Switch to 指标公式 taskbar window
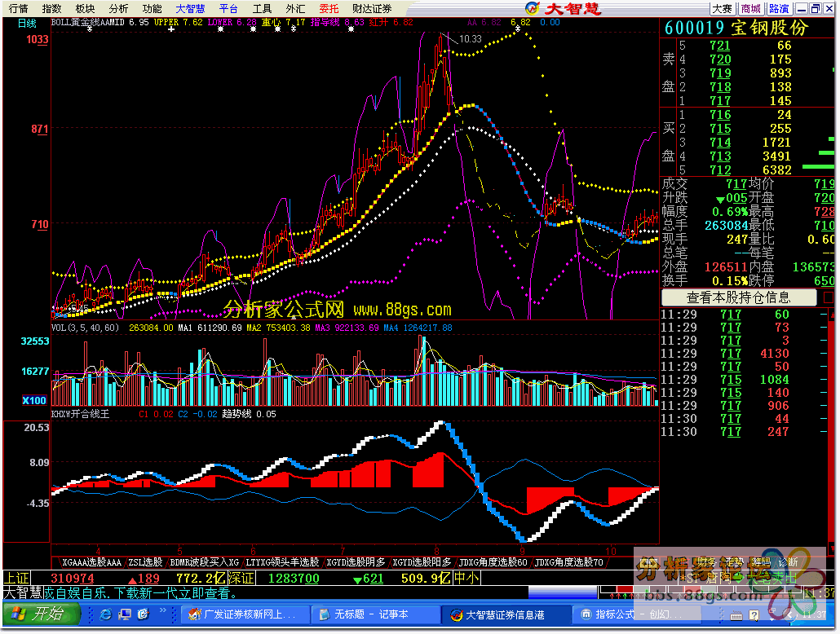Viewport: 840px width, 634px height. [x=638, y=614]
